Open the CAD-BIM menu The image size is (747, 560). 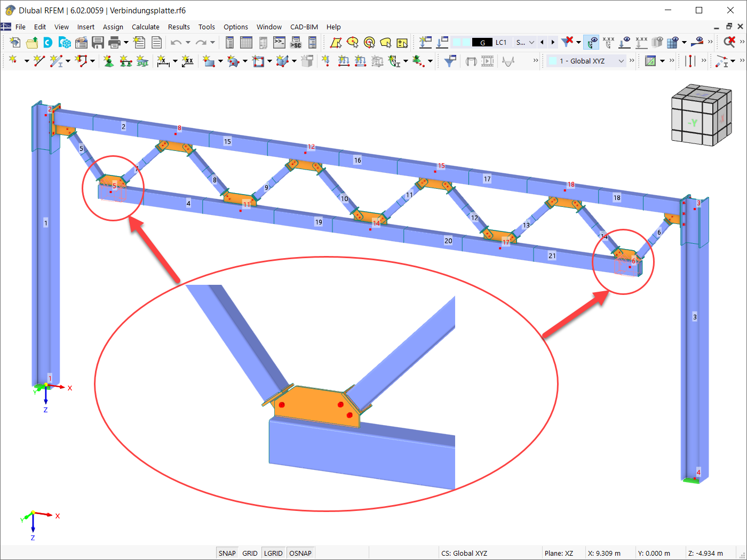pos(304,27)
